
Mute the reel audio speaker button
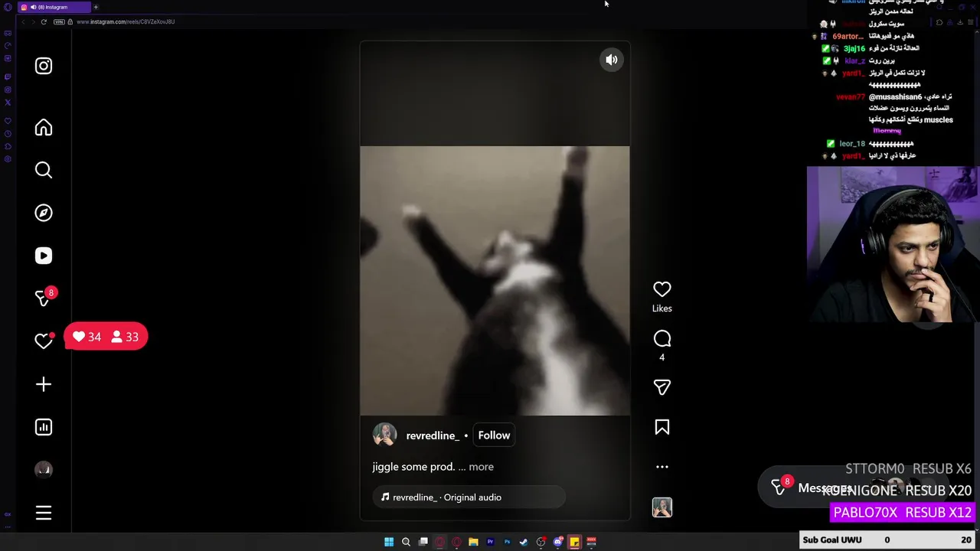612,60
